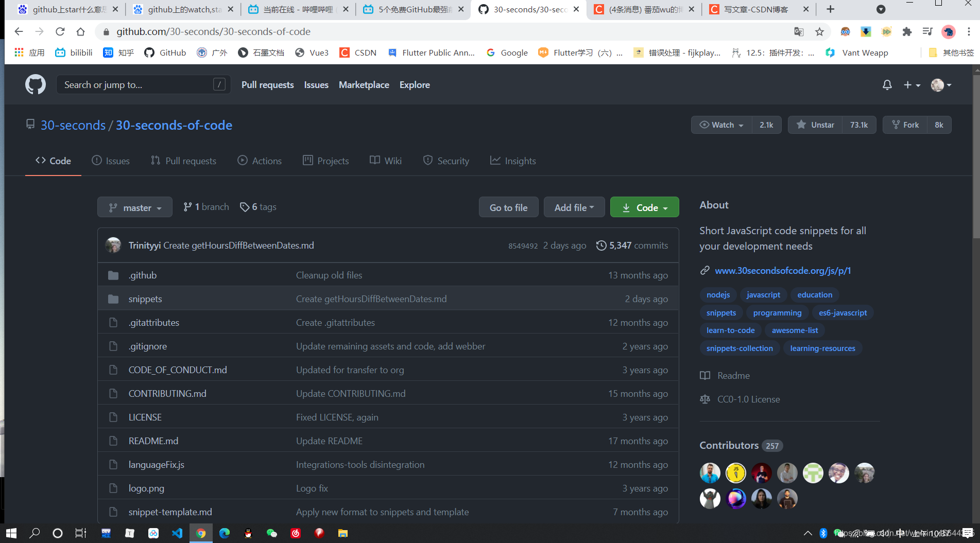
Task: Click the first contributor avatar
Action: (x=710, y=473)
